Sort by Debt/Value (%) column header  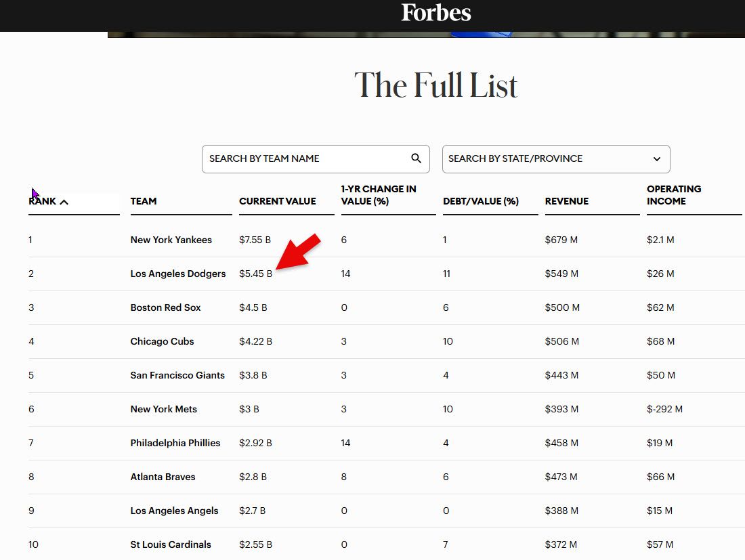pyautogui.click(x=481, y=201)
